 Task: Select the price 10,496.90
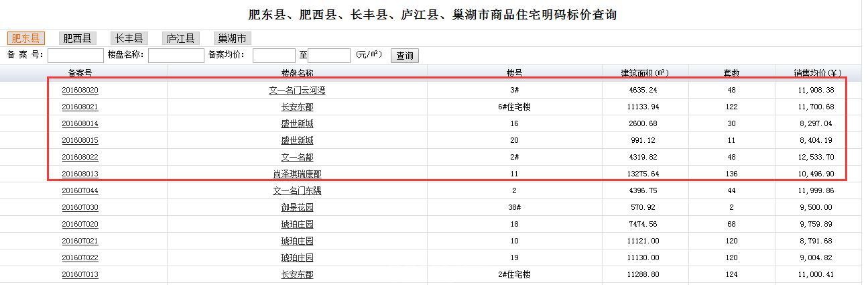[816, 174]
